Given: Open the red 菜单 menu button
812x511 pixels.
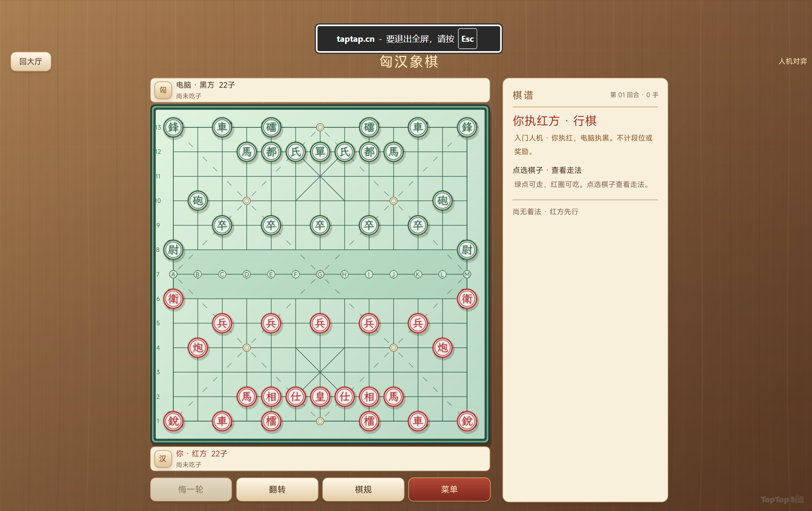Looking at the screenshot, I should (x=449, y=489).
